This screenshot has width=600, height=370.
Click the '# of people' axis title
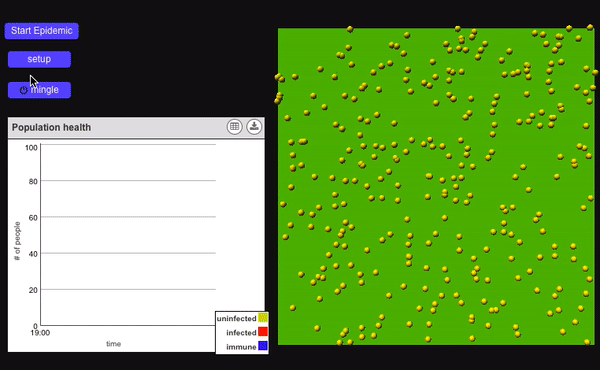coord(17,241)
